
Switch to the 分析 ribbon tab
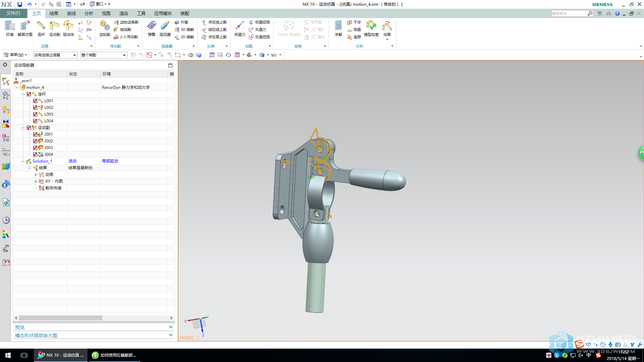(89, 13)
